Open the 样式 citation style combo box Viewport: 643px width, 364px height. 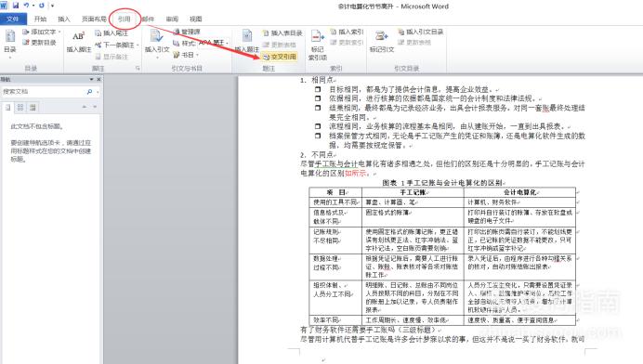(x=201, y=43)
